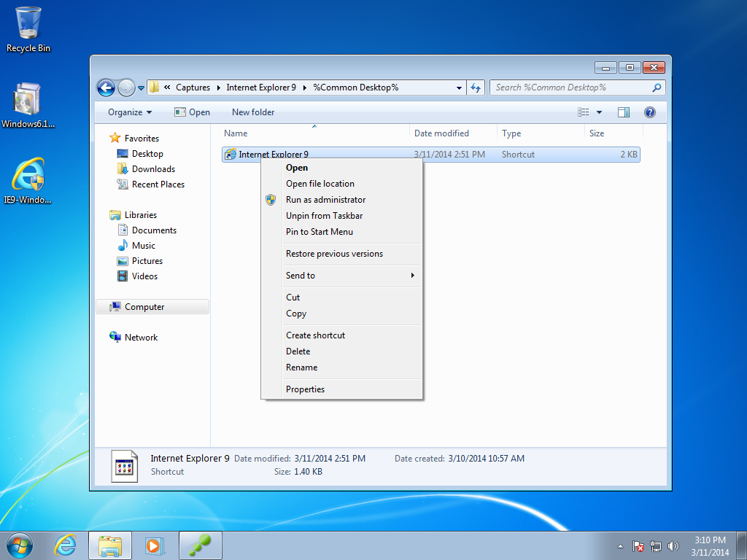The width and height of the screenshot is (747, 560).
Task: Select the Windows6.1 installer desktop icon
Action: click(x=28, y=106)
